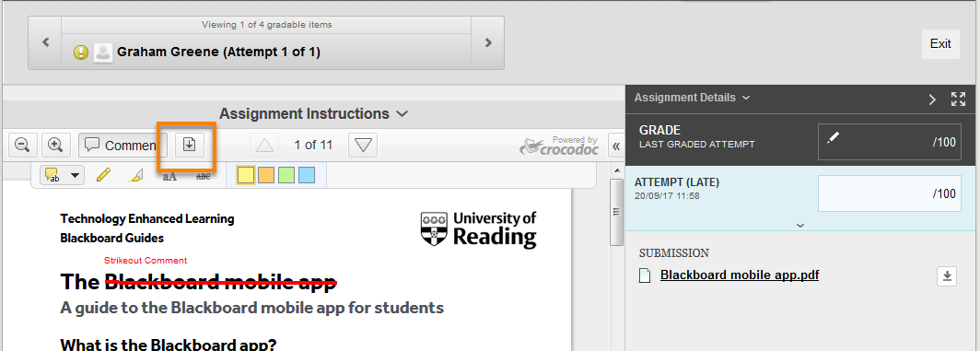Image resolution: width=980 pixels, height=351 pixels.
Task: Collapse the crocodoc viewer panel chevrons
Action: point(615,146)
